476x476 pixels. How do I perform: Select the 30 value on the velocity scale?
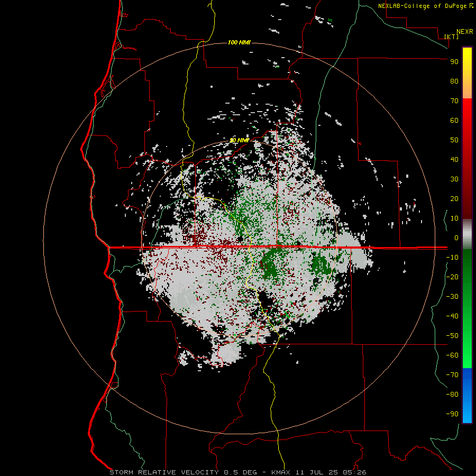click(x=454, y=179)
